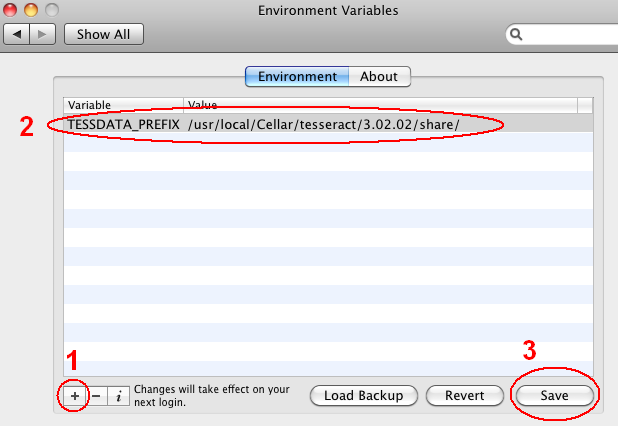Switch to the Environment tab
This screenshot has height=426, width=618.
[x=297, y=76]
